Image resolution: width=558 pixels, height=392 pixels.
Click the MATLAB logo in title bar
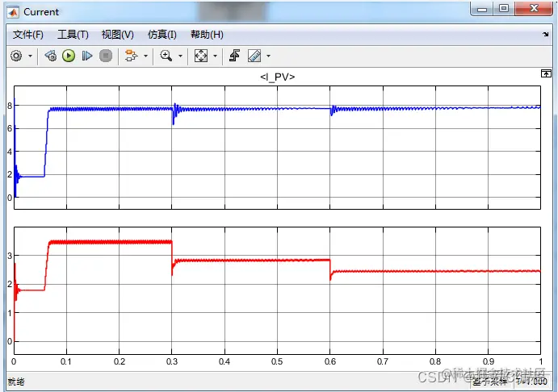point(13,12)
